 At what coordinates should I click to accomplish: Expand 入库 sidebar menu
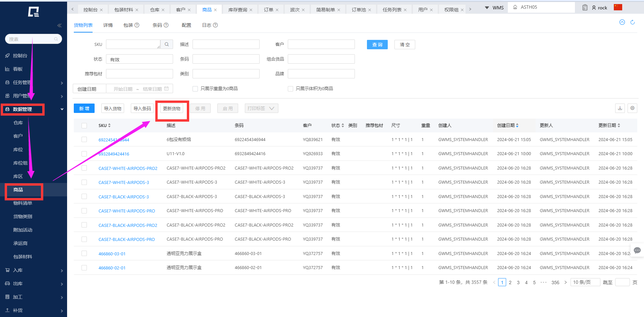tap(34, 270)
